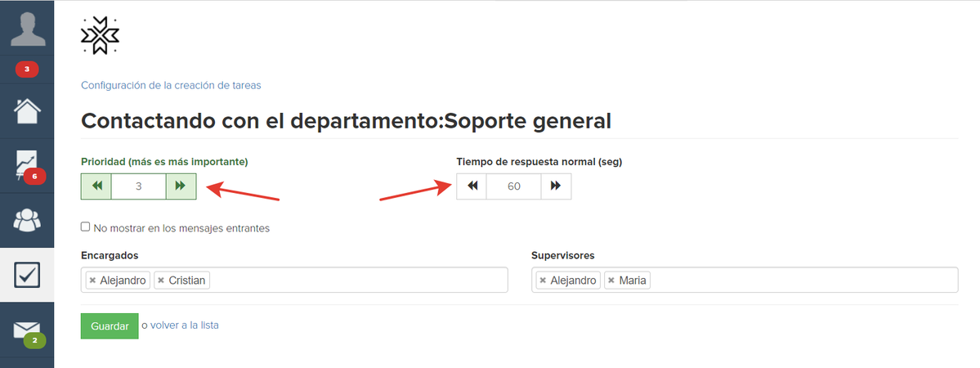Click inside the Encargados tag field
Screen dimensions: 980x368
[x=294, y=280]
